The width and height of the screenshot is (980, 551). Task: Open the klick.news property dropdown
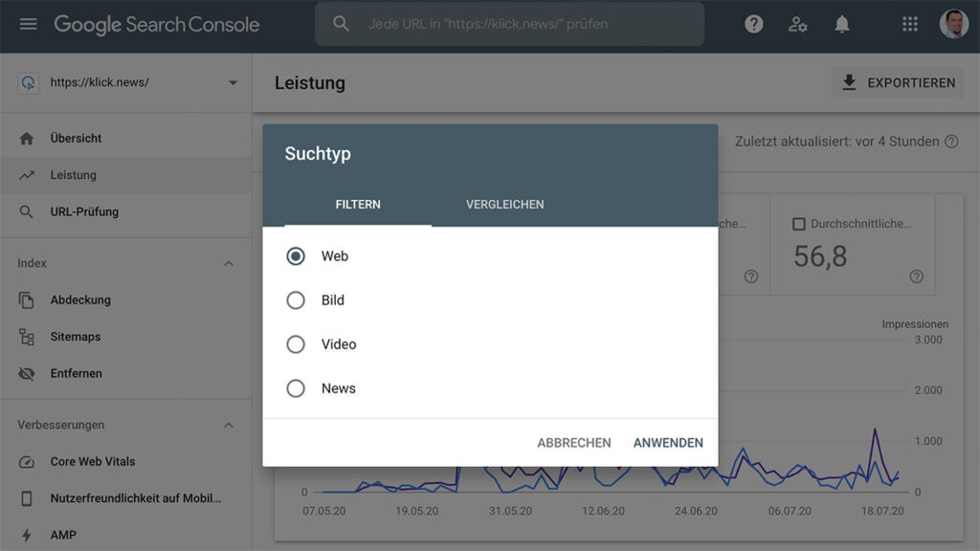[233, 83]
